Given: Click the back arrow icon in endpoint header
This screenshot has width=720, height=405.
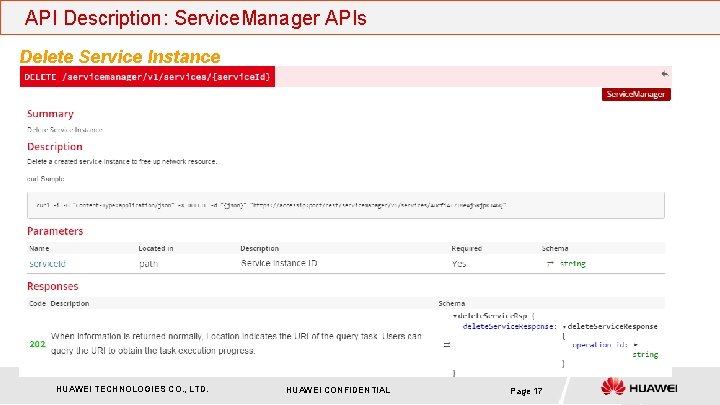Looking at the screenshot, I should (x=664, y=73).
